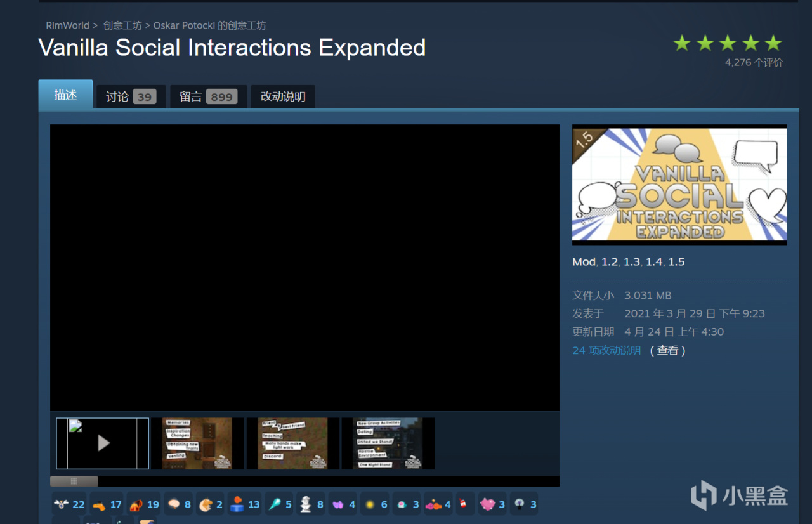Click the red card award icon

[465, 504]
